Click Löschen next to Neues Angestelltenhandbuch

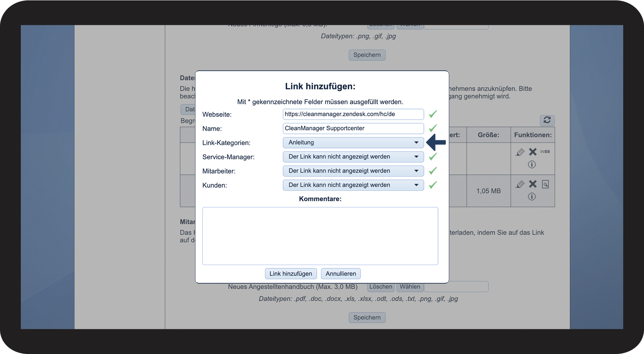(381, 288)
